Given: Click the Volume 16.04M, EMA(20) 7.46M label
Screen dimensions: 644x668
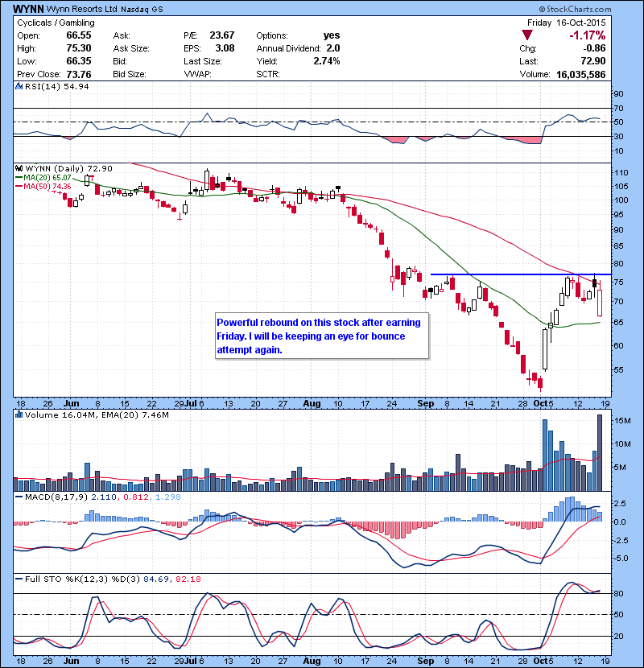Looking at the screenshot, I should [x=97, y=414].
